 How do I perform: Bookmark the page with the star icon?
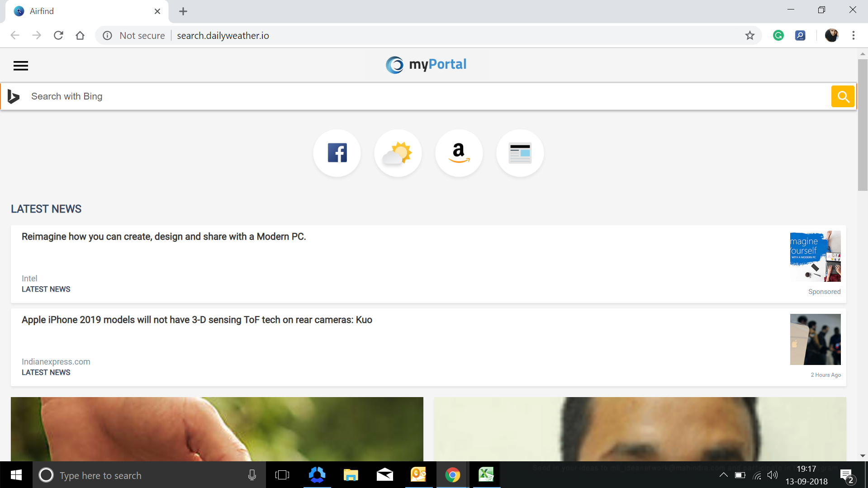(750, 35)
